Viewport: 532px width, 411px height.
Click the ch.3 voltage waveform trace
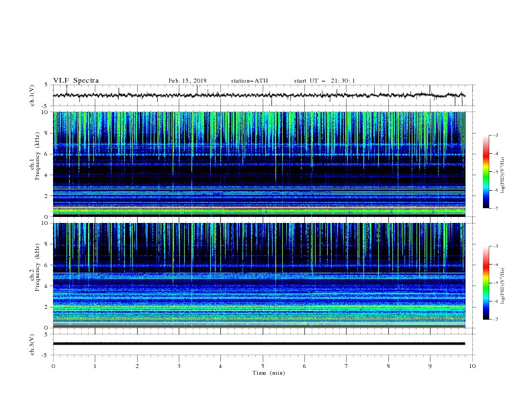(259, 344)
